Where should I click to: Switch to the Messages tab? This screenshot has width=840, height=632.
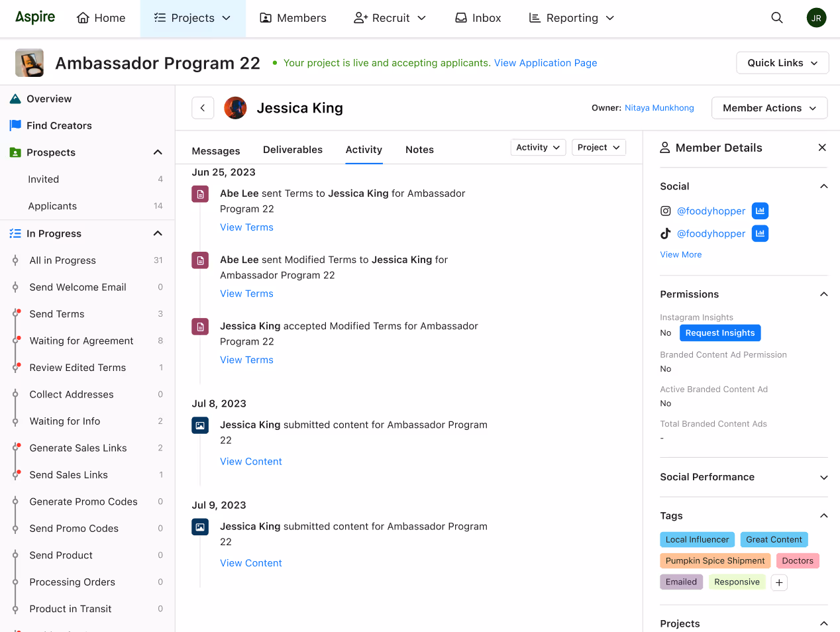coord(216,150)
